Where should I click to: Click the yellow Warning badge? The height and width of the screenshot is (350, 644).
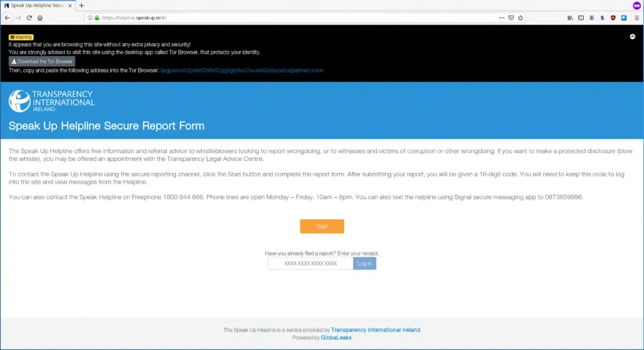[x=21, y=37]
